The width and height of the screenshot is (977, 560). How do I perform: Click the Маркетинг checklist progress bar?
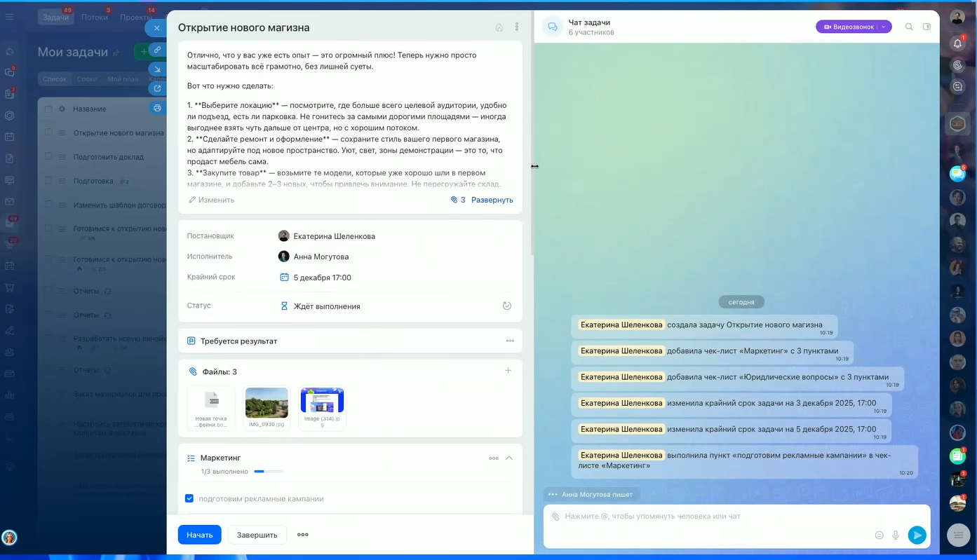pos(269,472)
